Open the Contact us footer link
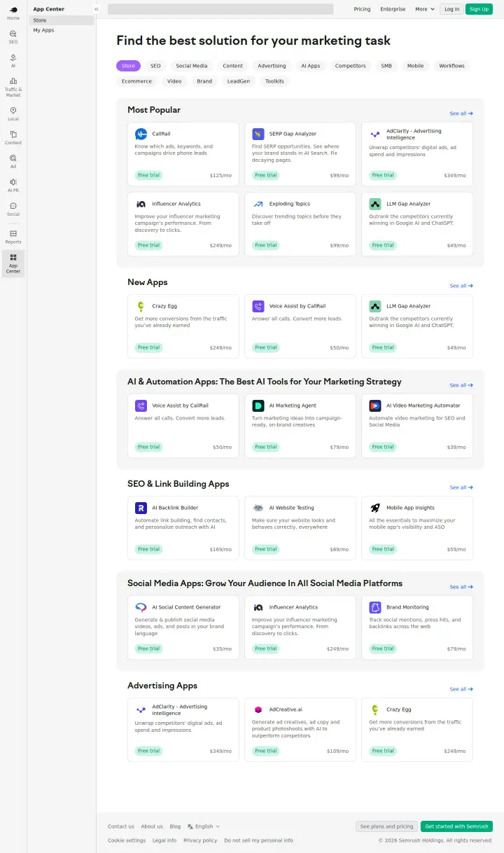The width and height of the screenshot is (504, 853). click(121, 826)
